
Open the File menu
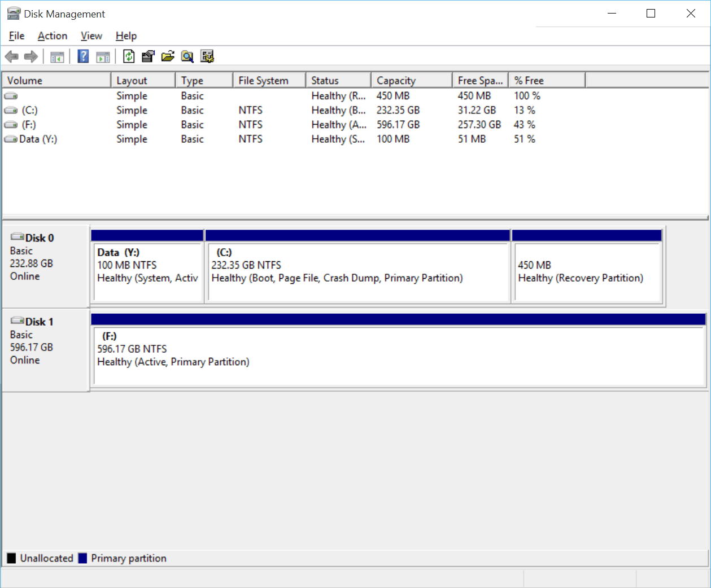16,36
